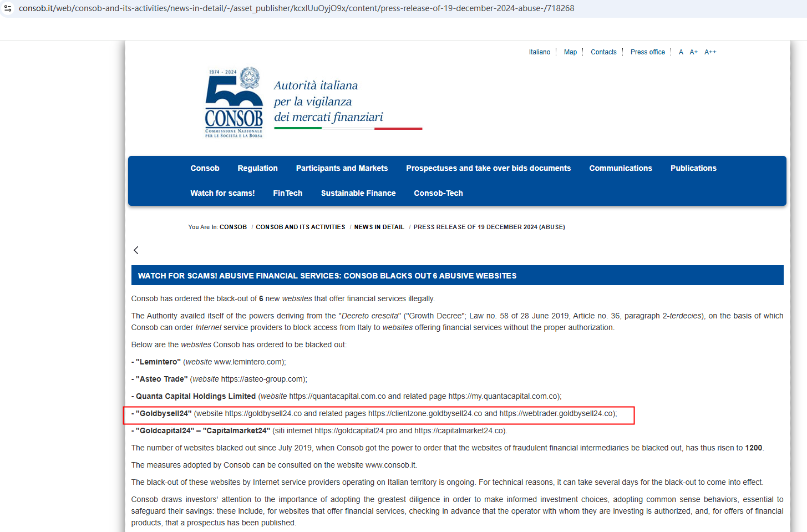This screenshot has width=807, height=532.
Task: Open the Communications menu
Action: (x=620, y=168)
